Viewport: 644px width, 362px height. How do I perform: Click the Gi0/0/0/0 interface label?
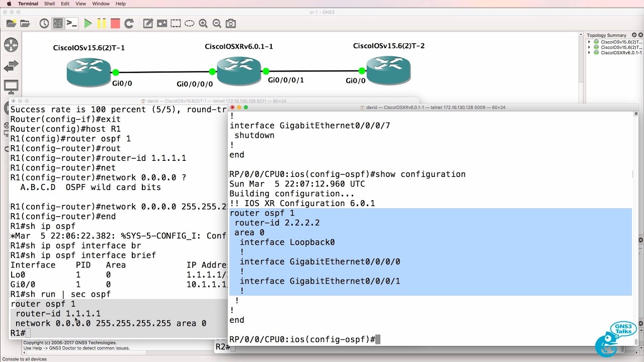point(195,84)
